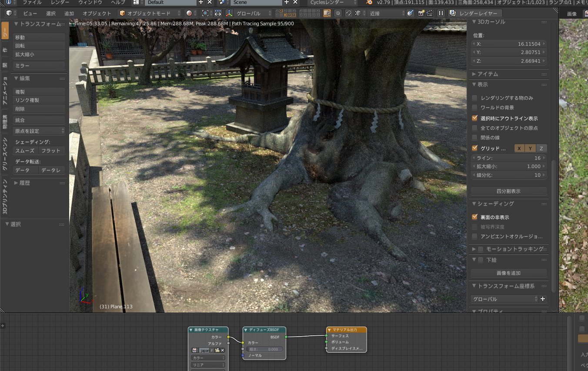Set shading with the スムーズ button

tap(26, 150)
